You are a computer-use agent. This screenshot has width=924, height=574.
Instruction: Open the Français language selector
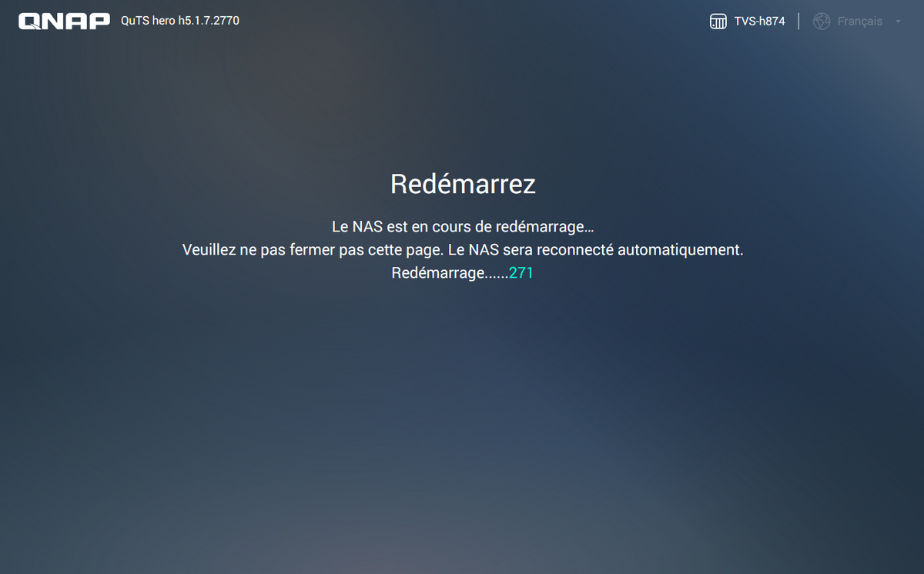(x=859, y=22)
